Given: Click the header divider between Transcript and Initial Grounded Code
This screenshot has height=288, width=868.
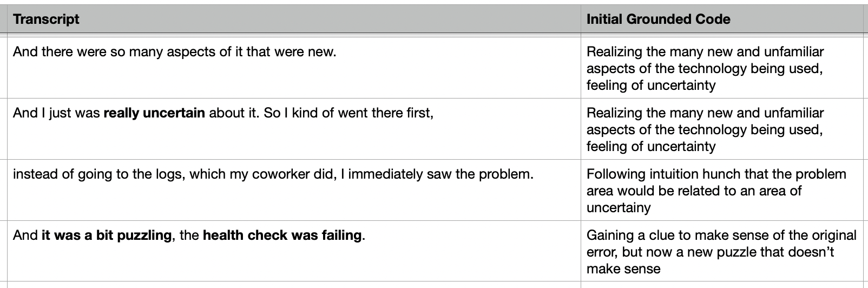Looking at the screenshot, I should 581,19.
